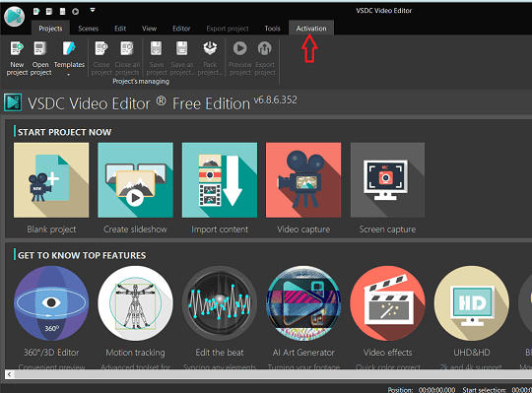The height and width of the screenshot is (393, 532).
Task: Click quick access new document icon
Action: click(36, 12)
